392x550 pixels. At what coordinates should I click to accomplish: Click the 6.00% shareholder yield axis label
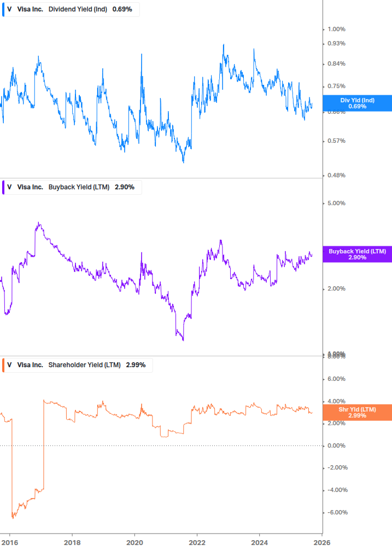337,379
